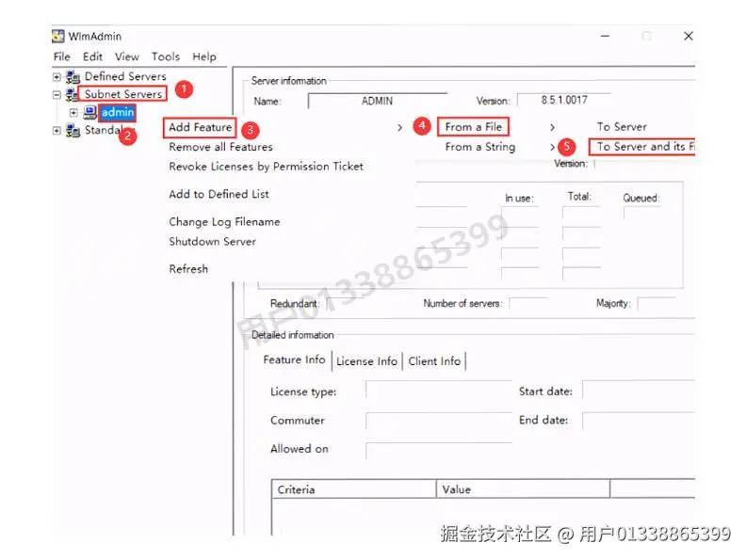Click the Standalone tree node icon

pos(73,130)
